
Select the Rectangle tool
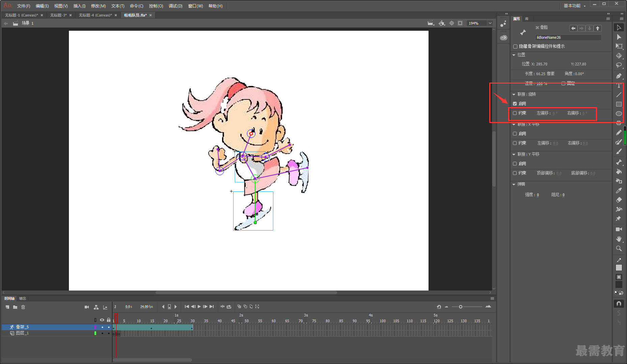coord(619,104)
